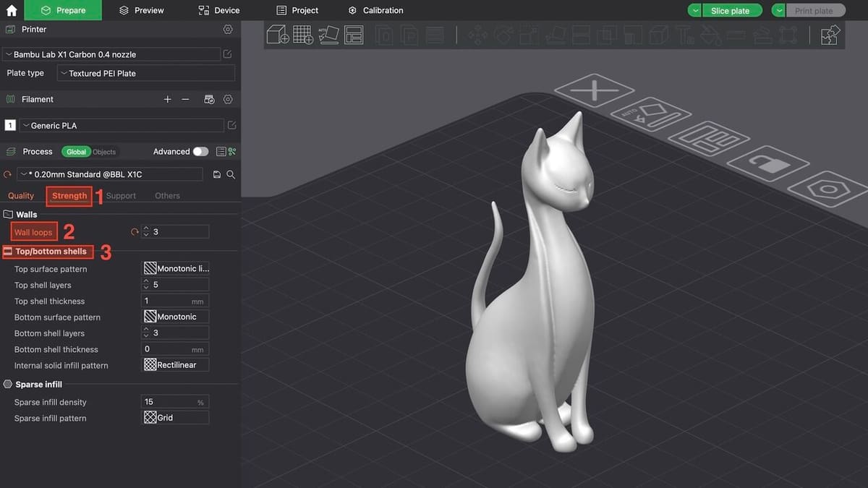Reset the Wall loops value arrow
The width and height of the screenshot is (868, 488).
tap(134, 232)
